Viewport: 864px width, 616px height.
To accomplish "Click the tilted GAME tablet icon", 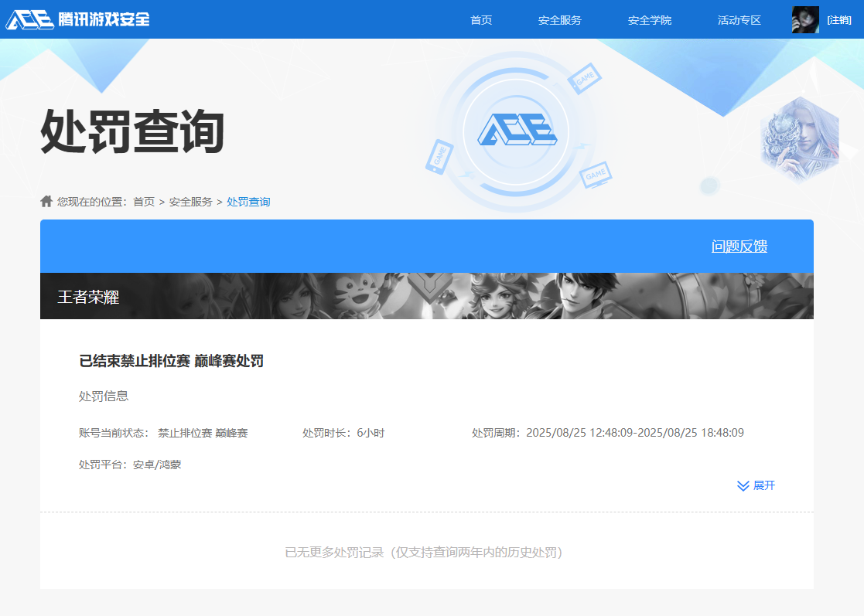I will point(585,80).
